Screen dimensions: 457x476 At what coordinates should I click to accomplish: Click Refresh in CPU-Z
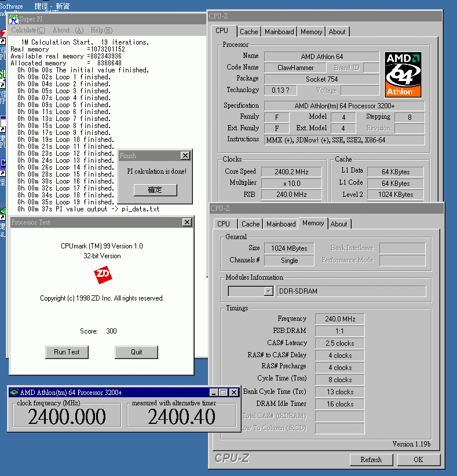click(371, 460)
